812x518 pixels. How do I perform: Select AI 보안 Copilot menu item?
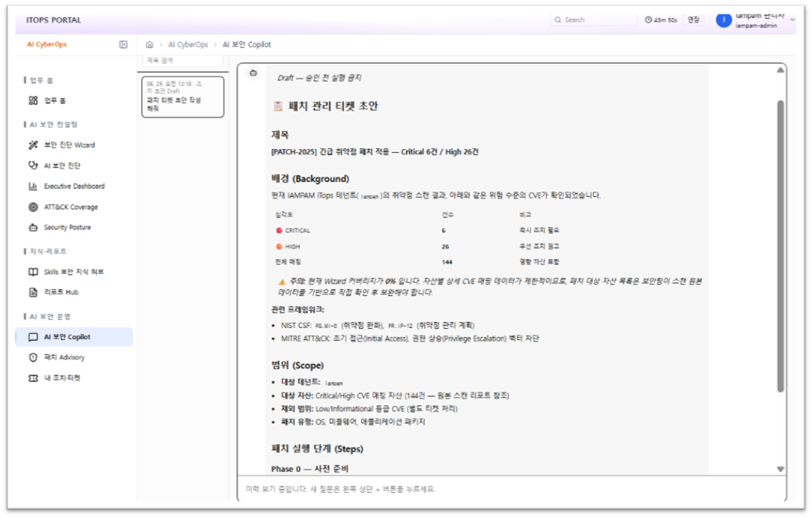tap(74, 337)
